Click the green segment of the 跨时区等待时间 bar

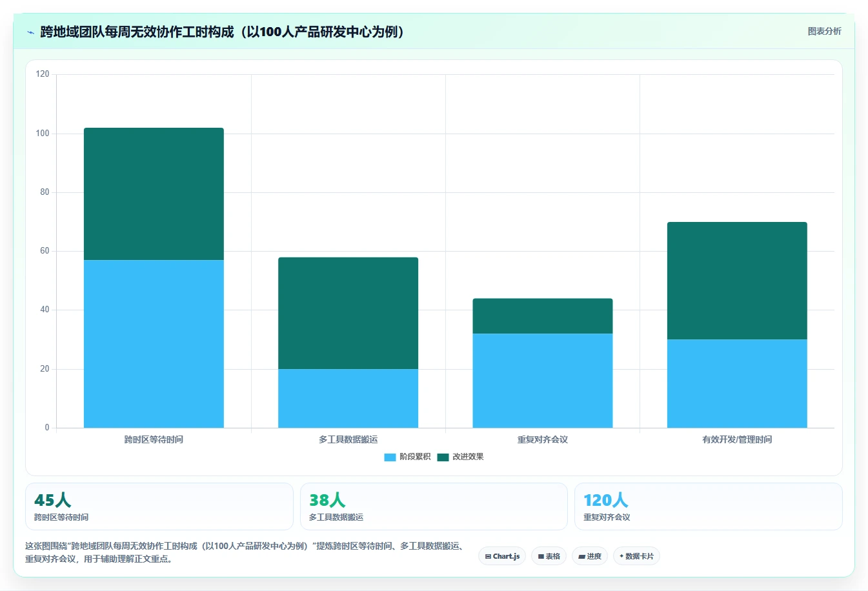point(154,194)
